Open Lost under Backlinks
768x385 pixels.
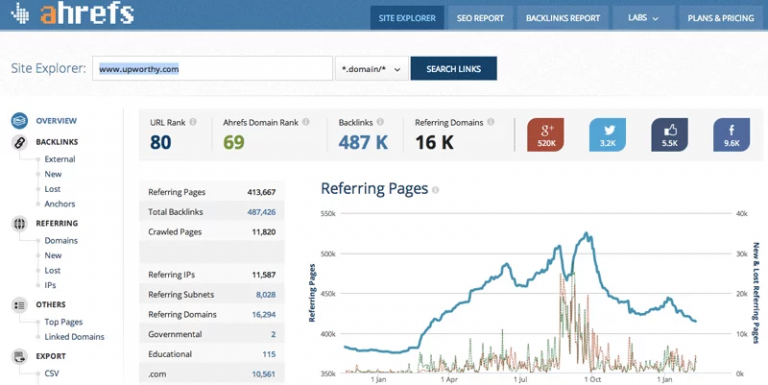52,189
